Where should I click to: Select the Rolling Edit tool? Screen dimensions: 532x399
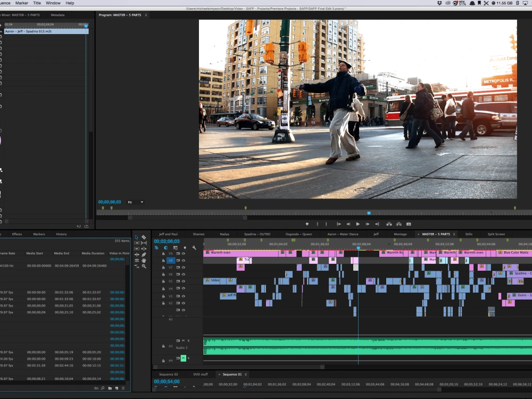(137, 260)
